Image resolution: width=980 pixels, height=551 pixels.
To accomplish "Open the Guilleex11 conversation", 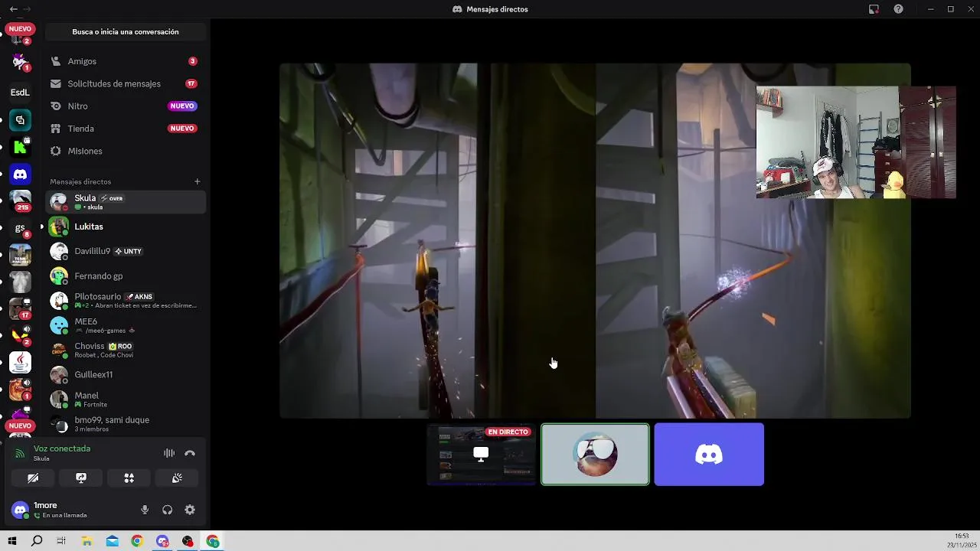I will click(126, 374).
